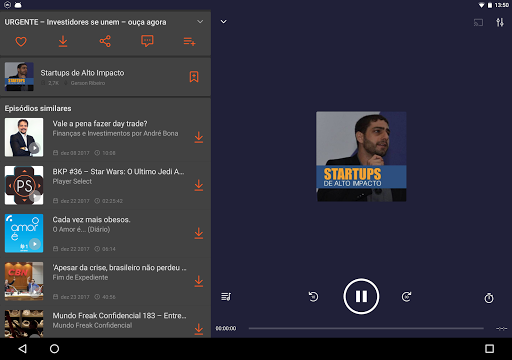This screenshot has height=360, width=512.
Task: Open 'BKP #36 – Star Wars' episode title
Action: pyautogui.click(x=118, y=172)
